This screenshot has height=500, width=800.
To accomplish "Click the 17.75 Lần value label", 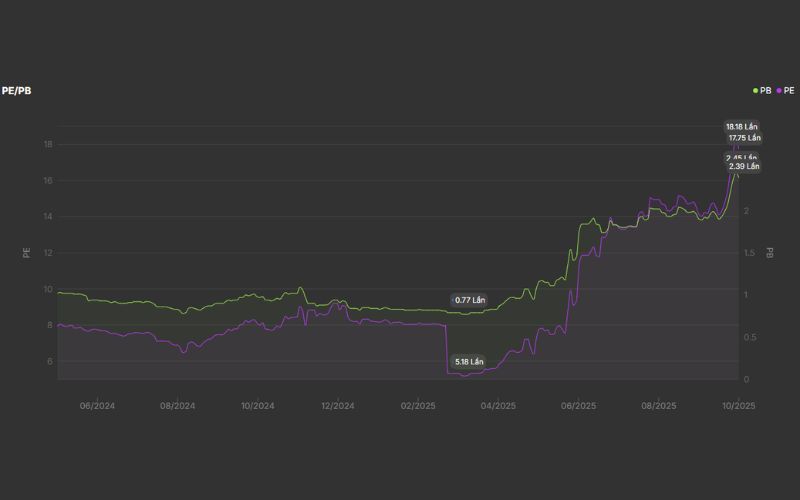I will click(745, 138).
